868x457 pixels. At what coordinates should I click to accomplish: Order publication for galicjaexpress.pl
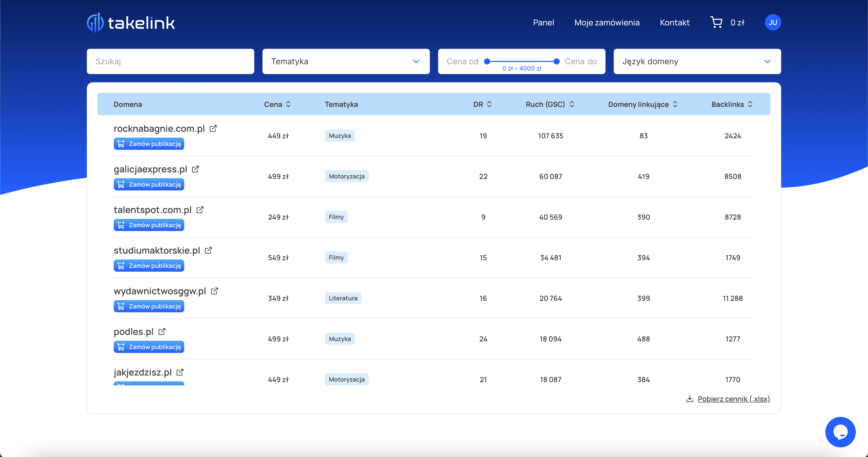[x=149, y=184]
